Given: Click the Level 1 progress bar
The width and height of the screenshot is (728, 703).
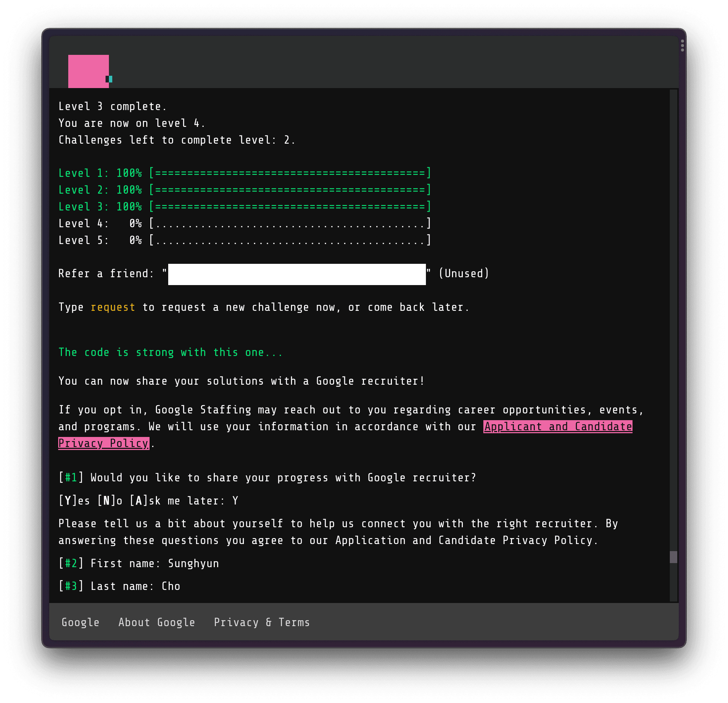Looking at the screenshot, I should pyautogui.click(x=290, y=173).
